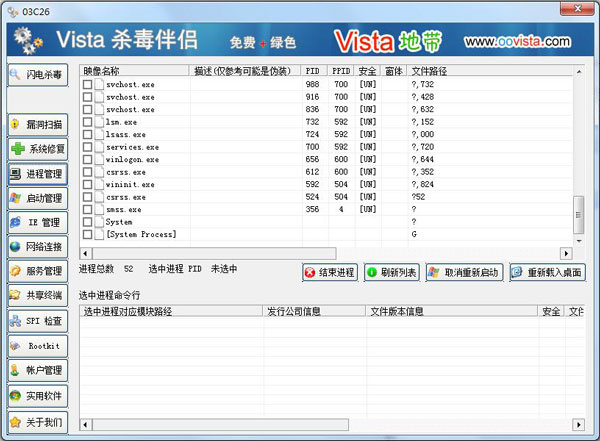Open 启动管理 startup management
This screenshot has height=441, width=600.
click(38, 198)
